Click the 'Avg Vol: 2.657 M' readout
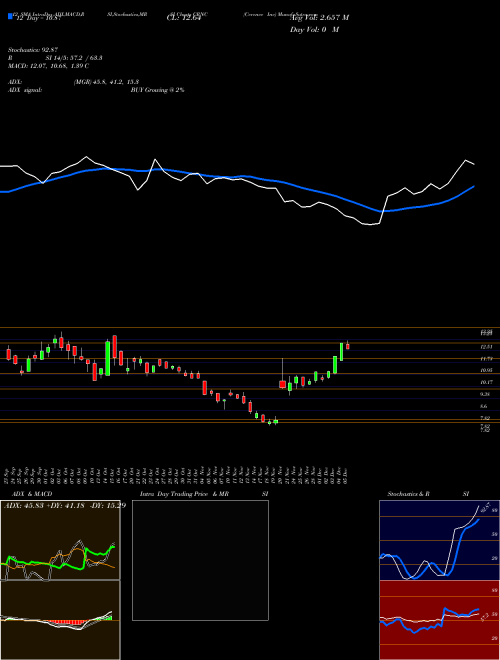Image resolution: width=500 pixels, height=660 pixels. pyautogui.click(x=319, y=18)
